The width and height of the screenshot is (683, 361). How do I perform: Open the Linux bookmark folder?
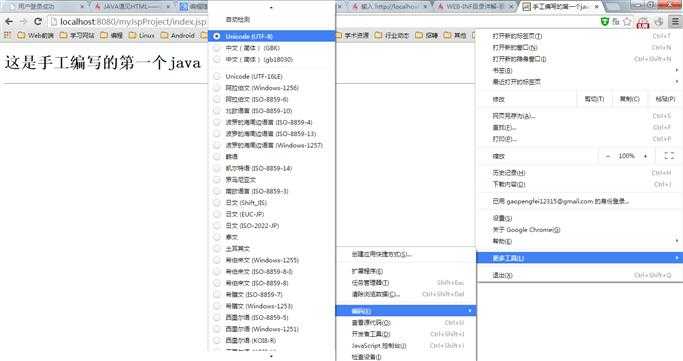142,35
